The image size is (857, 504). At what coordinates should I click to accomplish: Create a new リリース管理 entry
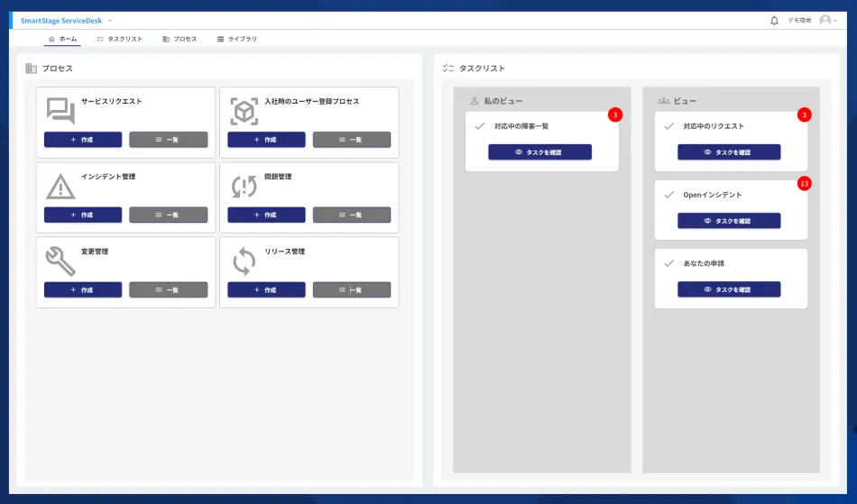point(267,290)
